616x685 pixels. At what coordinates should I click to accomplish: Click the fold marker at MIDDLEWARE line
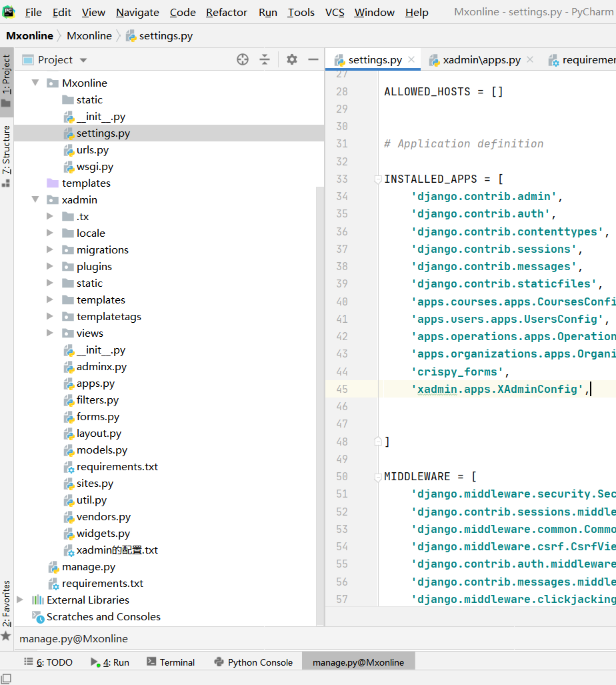coord(378,477)
